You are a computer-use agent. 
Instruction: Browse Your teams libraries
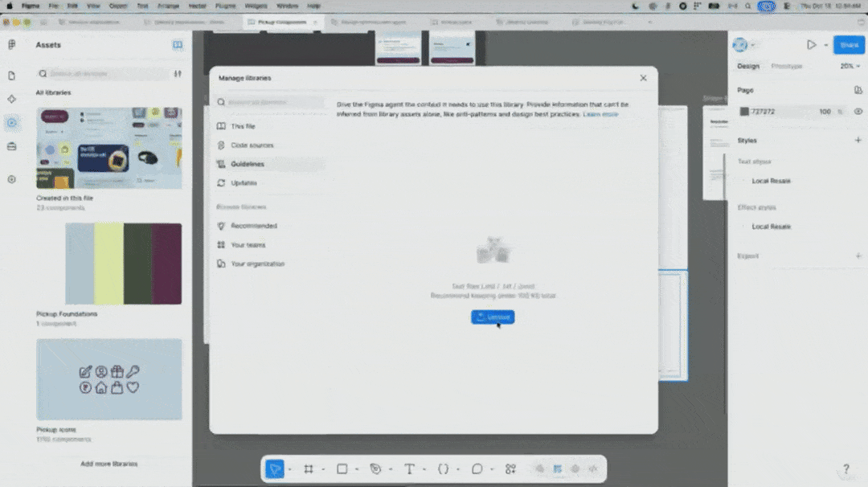pyautogui.click(x=270, y=244)
